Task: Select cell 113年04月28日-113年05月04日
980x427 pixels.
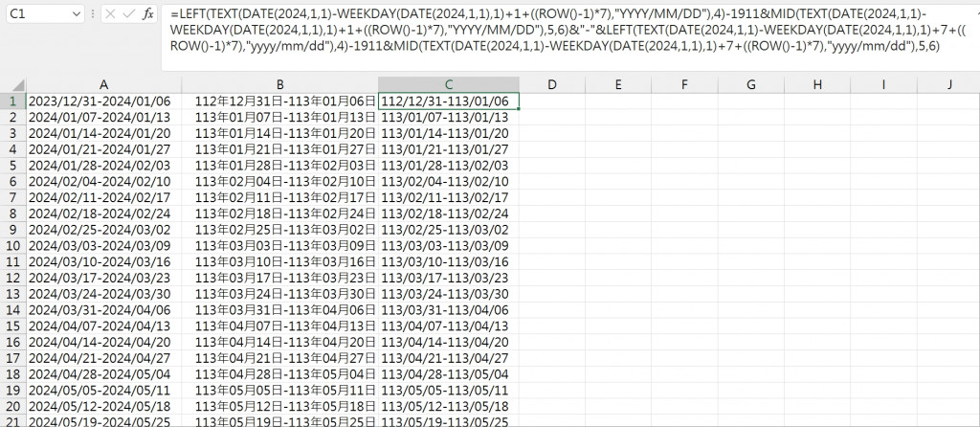Action: pos(280,374)
